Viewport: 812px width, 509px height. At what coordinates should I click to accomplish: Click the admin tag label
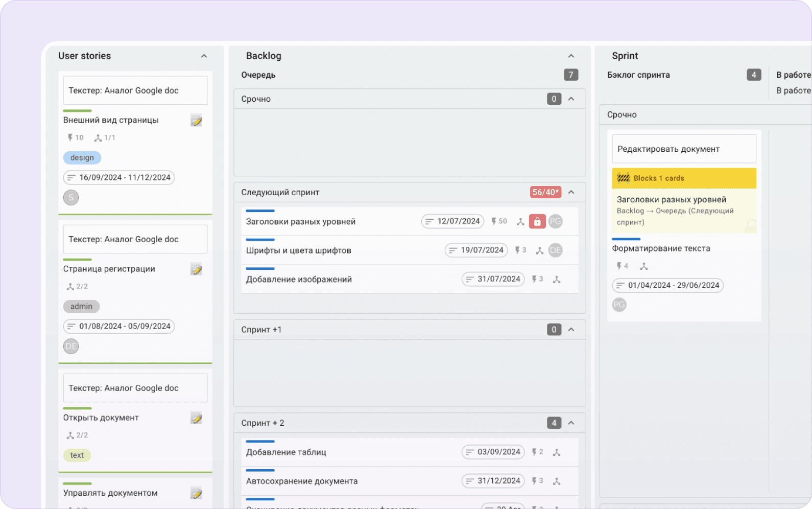point(81,307)
